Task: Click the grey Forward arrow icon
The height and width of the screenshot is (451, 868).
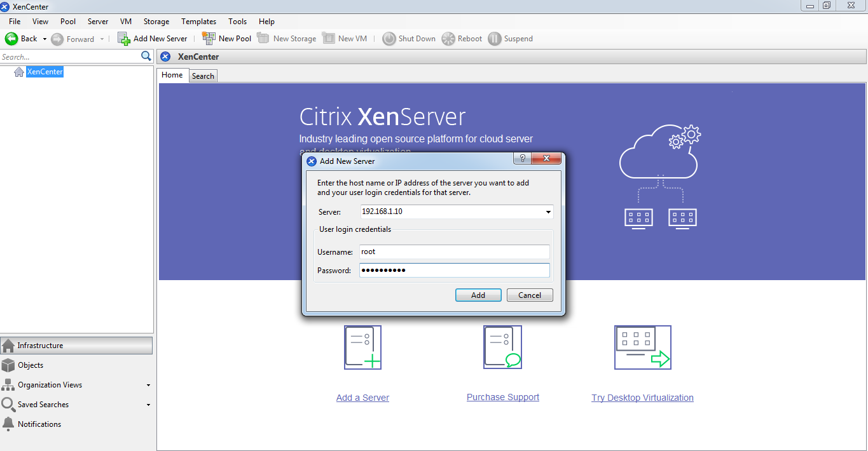Action: click(57, 39)
